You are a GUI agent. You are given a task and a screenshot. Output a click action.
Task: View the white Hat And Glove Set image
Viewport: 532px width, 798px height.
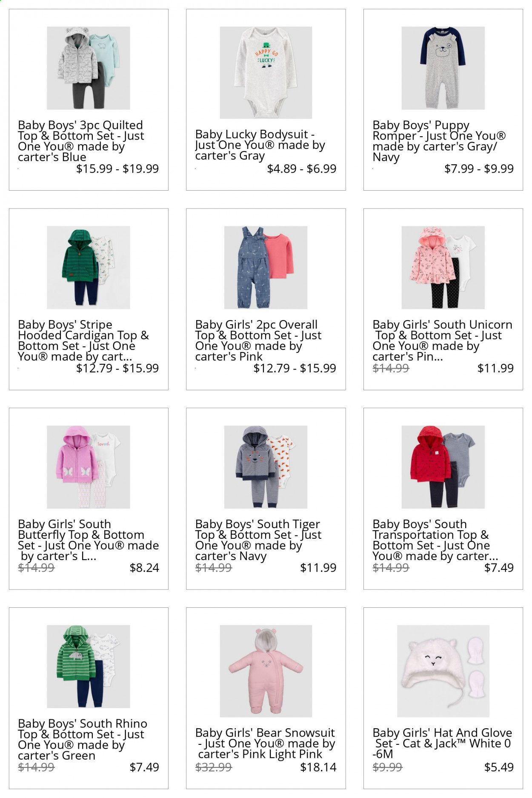[443, 671]
